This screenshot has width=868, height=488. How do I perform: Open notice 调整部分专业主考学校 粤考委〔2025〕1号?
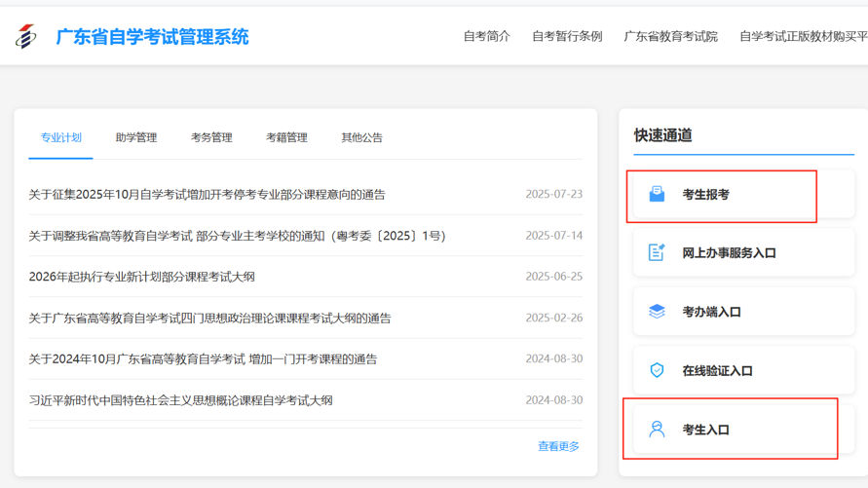click(x=238, y=236)
